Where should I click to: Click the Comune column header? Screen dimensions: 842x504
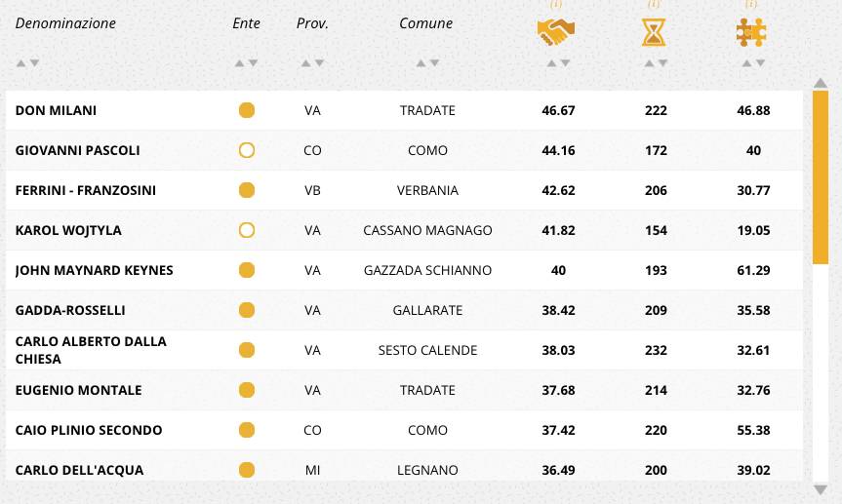click(425, 23)
